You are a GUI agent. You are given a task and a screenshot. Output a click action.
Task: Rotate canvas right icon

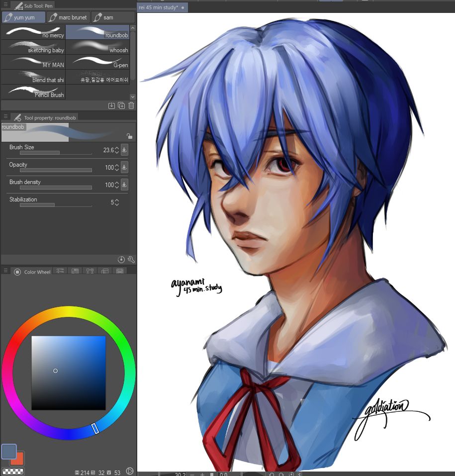click(x=281, y=474)
